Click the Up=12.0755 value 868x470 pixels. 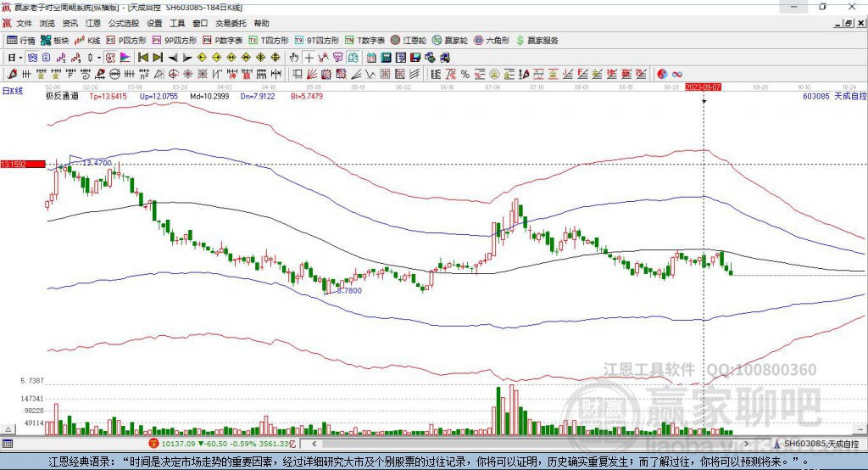pyautogui.click(x=159, y=96)
